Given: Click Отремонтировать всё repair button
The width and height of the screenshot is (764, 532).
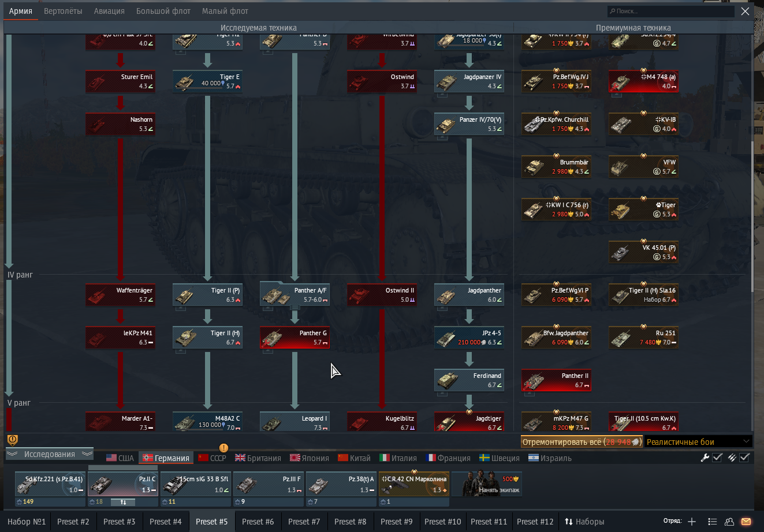Looking at the screenshot, I should 582,442.
